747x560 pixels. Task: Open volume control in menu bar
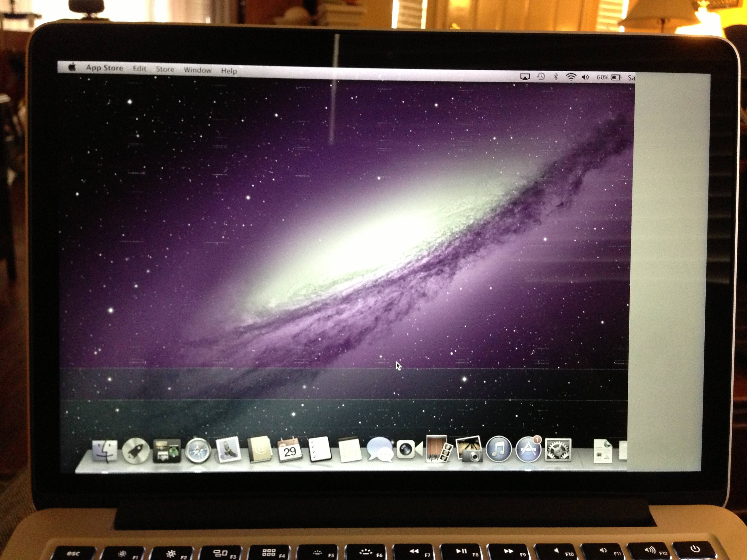tap(585, 77)
